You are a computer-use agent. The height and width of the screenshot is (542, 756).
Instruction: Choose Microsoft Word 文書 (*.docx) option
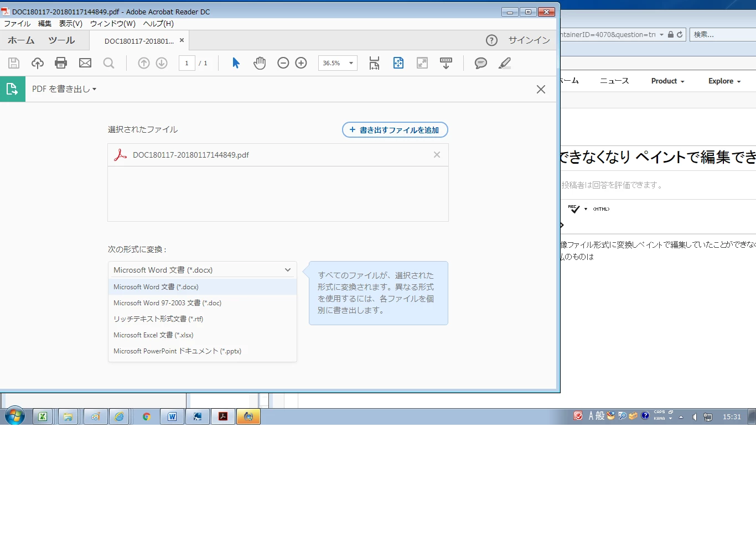[203, 287]
